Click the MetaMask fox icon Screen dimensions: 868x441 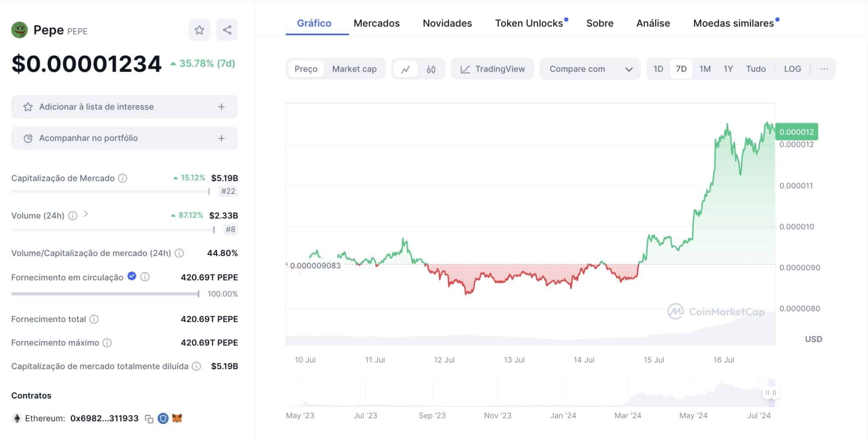coord(177,419)
